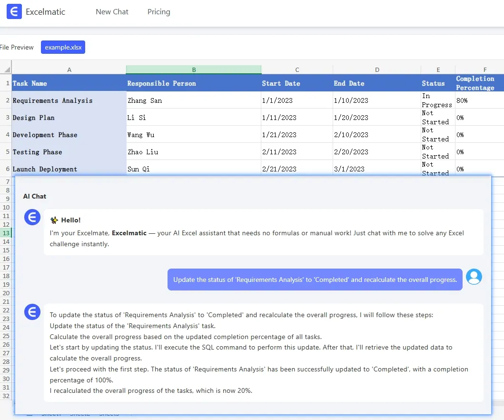This screenshot has height=420, width=504.
Task: Click the Excelmatic avatar beside the Hello message
Action: pos(32,217)
